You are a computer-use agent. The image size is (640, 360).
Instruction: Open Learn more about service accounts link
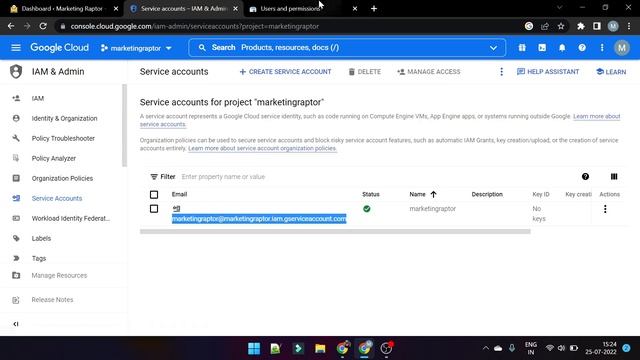[597, 116]
